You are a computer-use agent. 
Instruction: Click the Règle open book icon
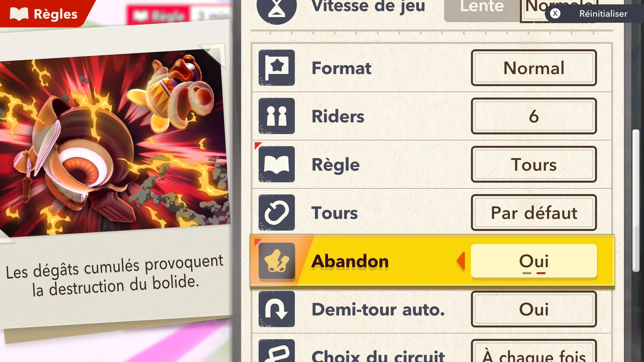coord(276,164)
